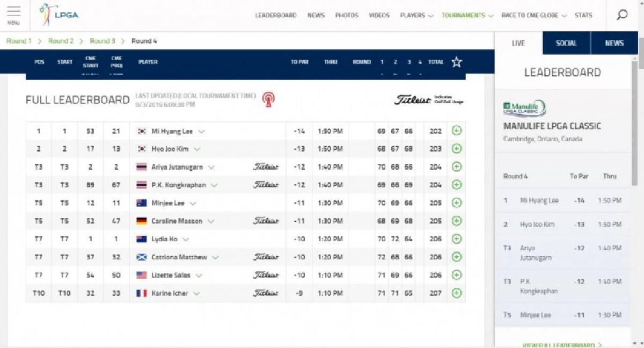Image resolution: width=644 pixels, height=348 pixels.
Task: Sort by the To Par column header
Action: point(299,62)
